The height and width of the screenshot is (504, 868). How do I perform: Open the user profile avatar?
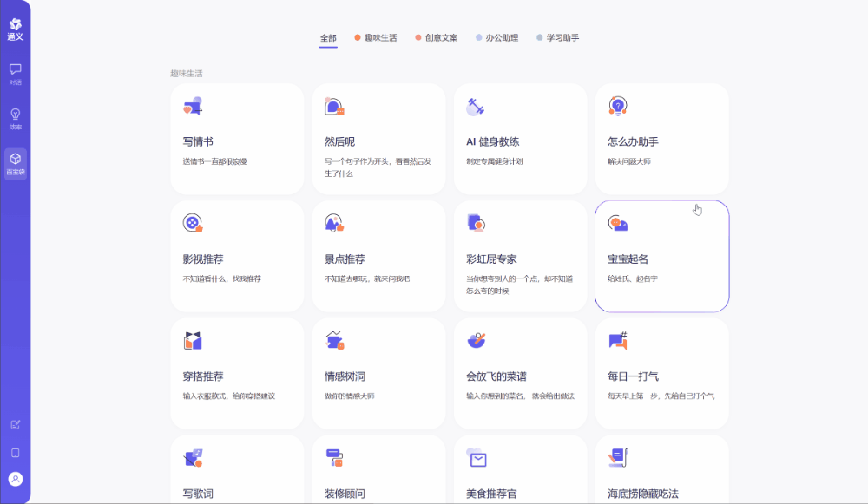click(15, 479)
